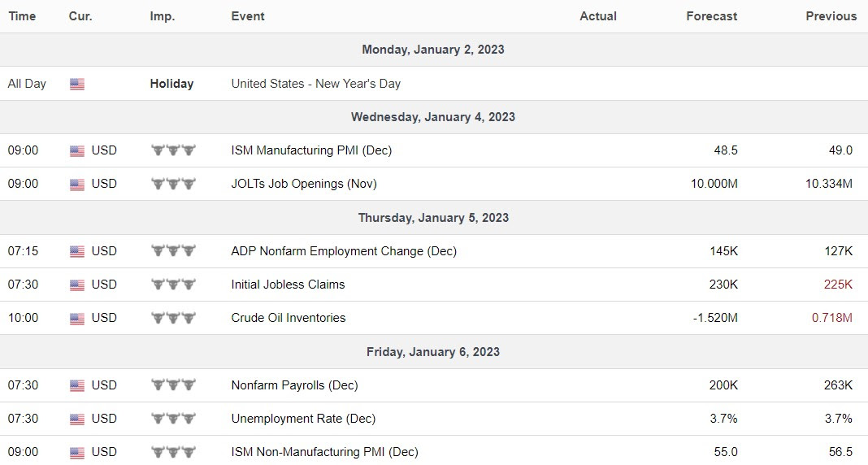Click the US flag beside New Year's Day
The height and width of the screenshot is (465, 868).
click(x=77, y=85)
